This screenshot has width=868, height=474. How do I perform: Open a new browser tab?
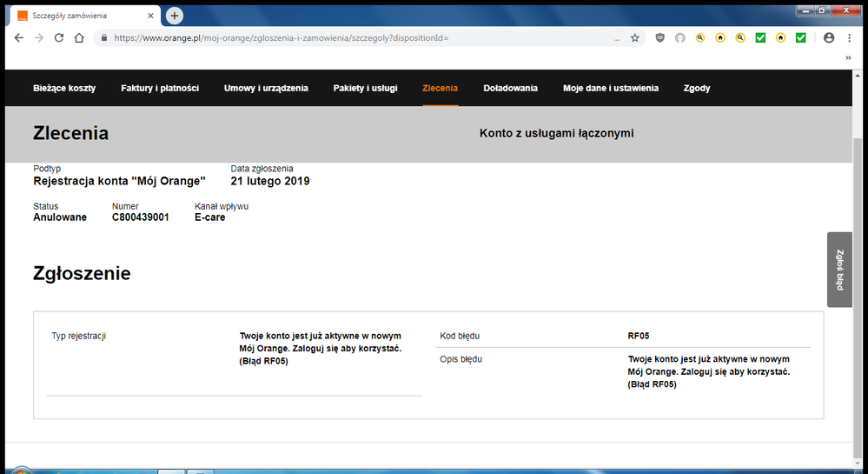pyautogui.click(x=175, y=16)
